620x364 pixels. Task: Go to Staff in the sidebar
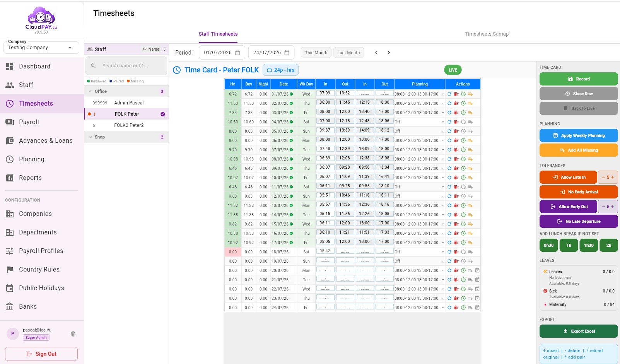pyautogui.click(x=42, y=85)
